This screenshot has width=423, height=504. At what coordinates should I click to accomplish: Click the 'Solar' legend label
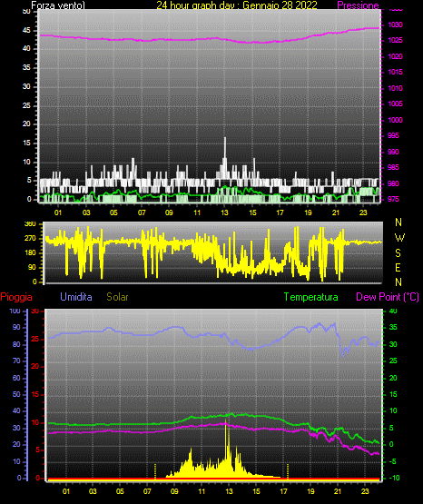click(117, 297)
